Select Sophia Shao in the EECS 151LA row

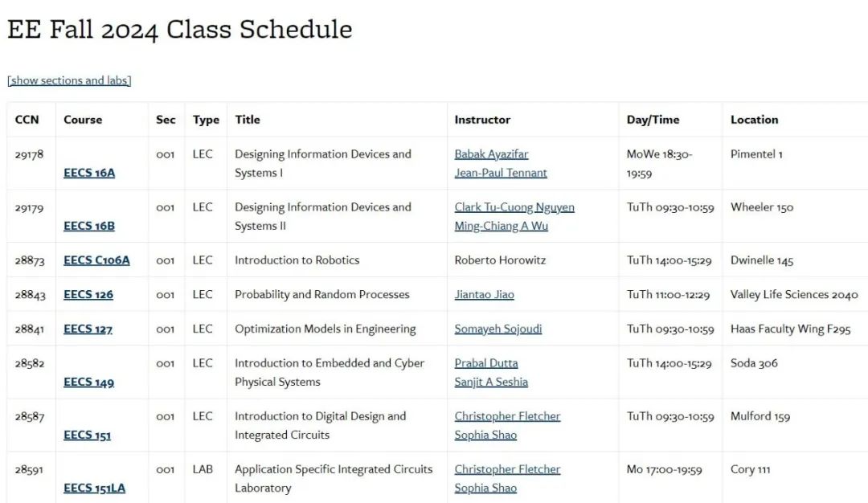[x=486, y=488]
